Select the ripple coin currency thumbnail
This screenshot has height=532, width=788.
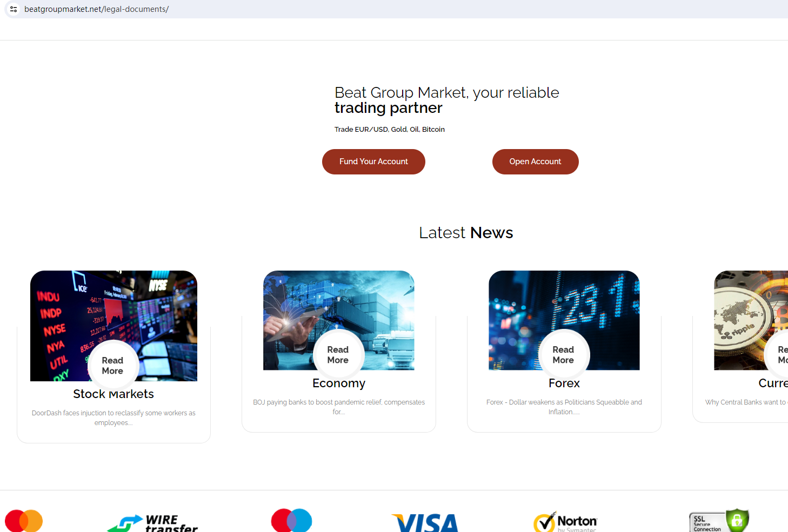coord(751,320)
